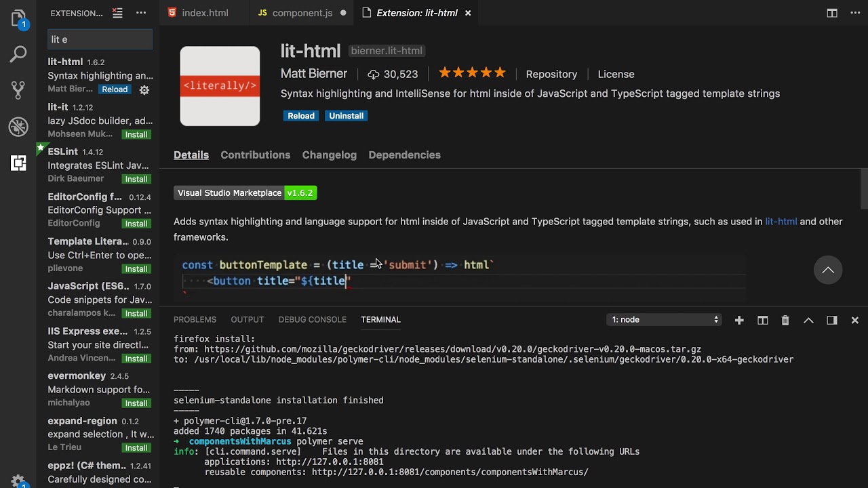Install the IIS Express extension
The height and width of the screenshot is (488, 868).
pyautogui.click(x=136, y=359)
